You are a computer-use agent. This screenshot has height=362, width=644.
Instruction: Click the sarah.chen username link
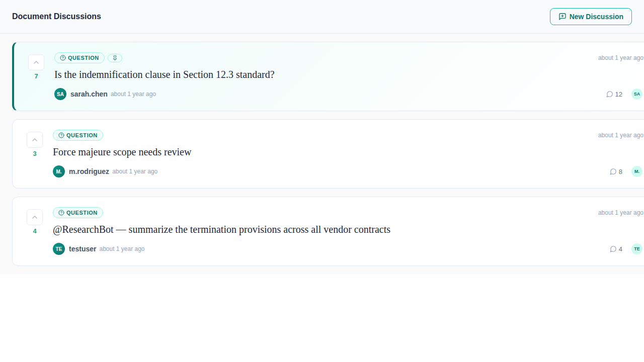[x=89, y=94]
